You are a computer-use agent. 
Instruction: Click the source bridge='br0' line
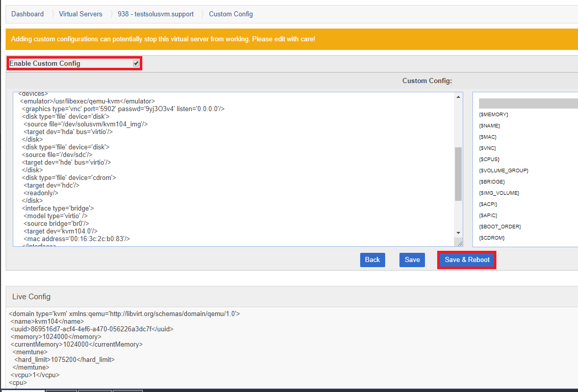(56, 224)
